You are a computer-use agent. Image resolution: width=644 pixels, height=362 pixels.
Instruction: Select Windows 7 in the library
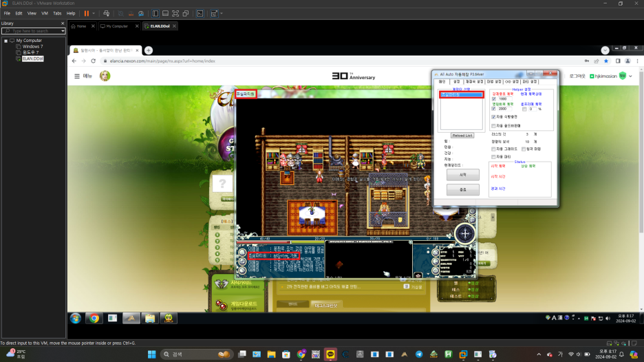[x=32, y=46]
